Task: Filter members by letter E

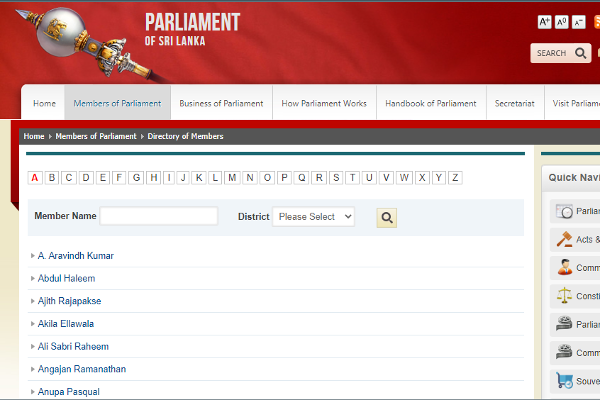Action: [x=103, y=178]
